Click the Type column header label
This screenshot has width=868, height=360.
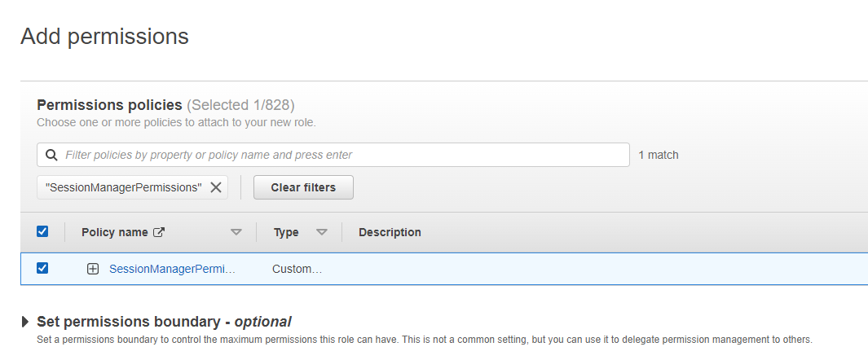click(286, 232)
